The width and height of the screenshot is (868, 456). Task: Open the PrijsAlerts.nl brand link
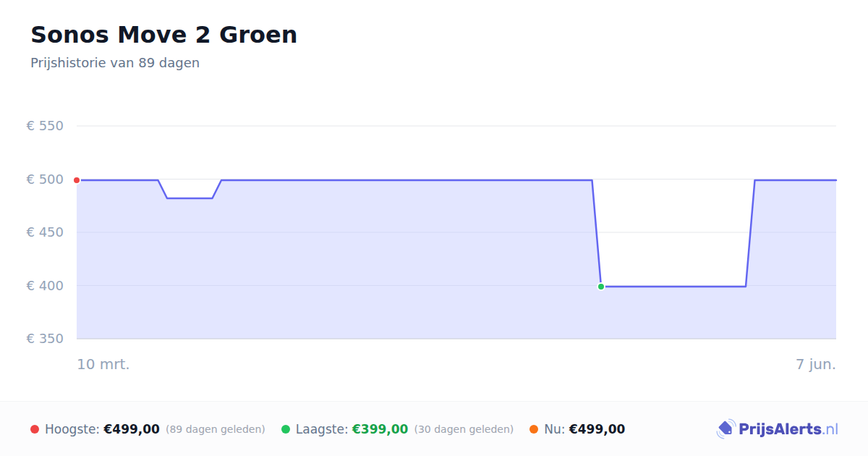777,429
